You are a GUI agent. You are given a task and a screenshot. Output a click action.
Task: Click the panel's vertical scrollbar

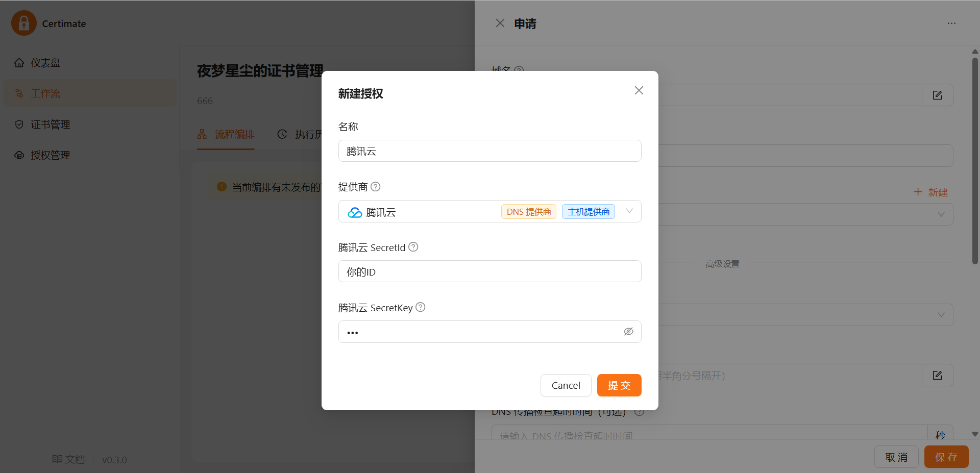click(975, 161)
